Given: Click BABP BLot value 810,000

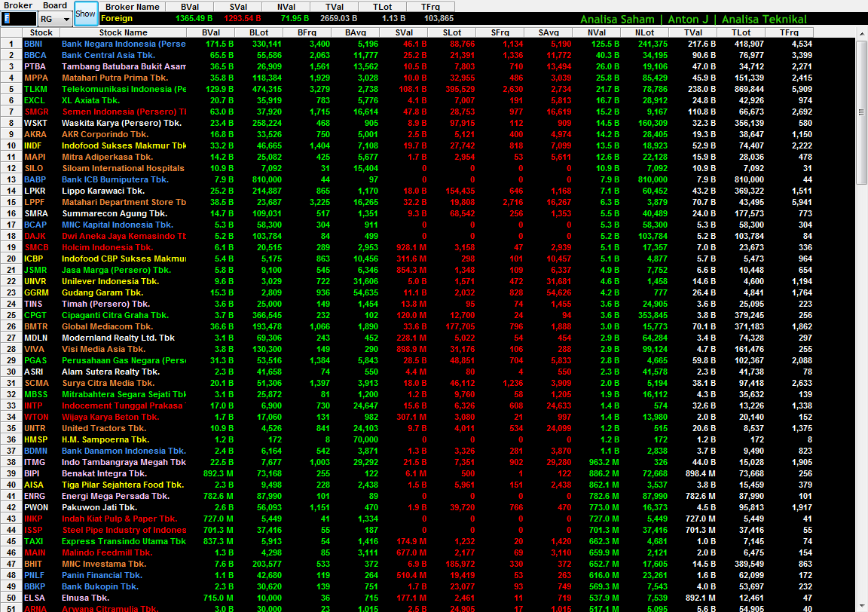Looking at the screenshot, I should point(267,180).
